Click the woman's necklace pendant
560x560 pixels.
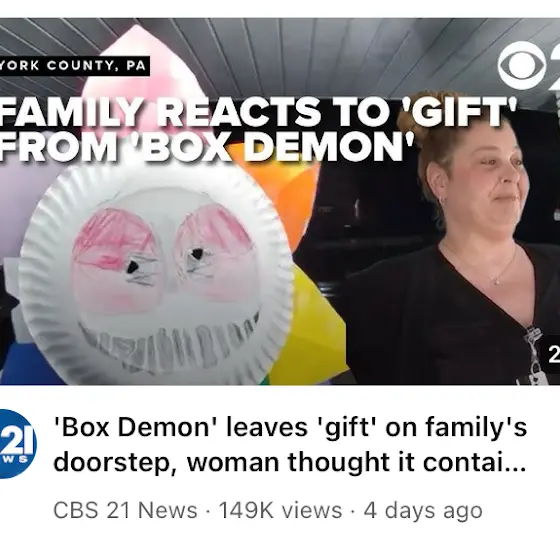tap(497, 281)
